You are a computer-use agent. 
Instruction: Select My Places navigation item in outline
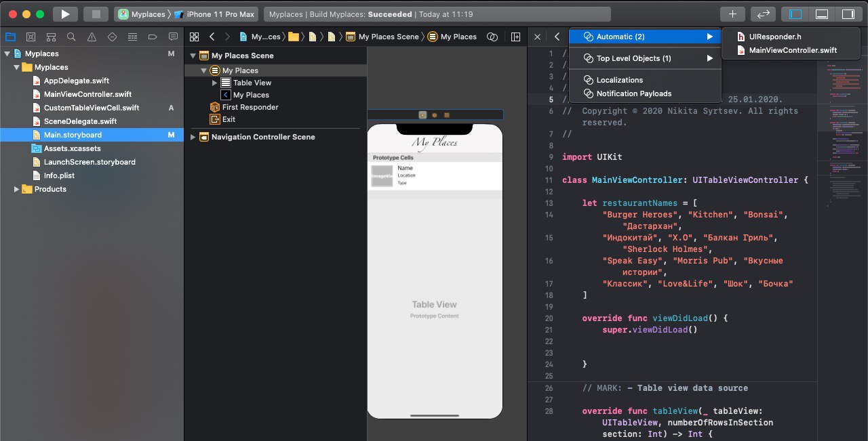pyautogui.click(x=251, y=95)
